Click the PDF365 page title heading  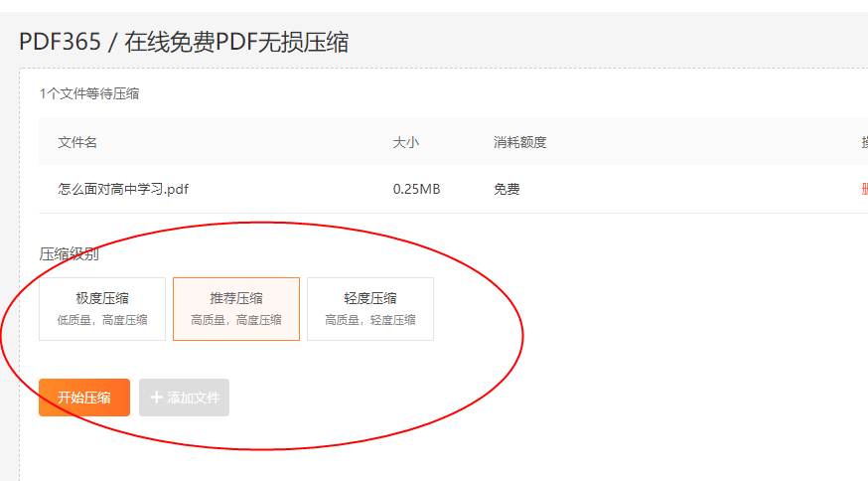click(x=184, y=42)
